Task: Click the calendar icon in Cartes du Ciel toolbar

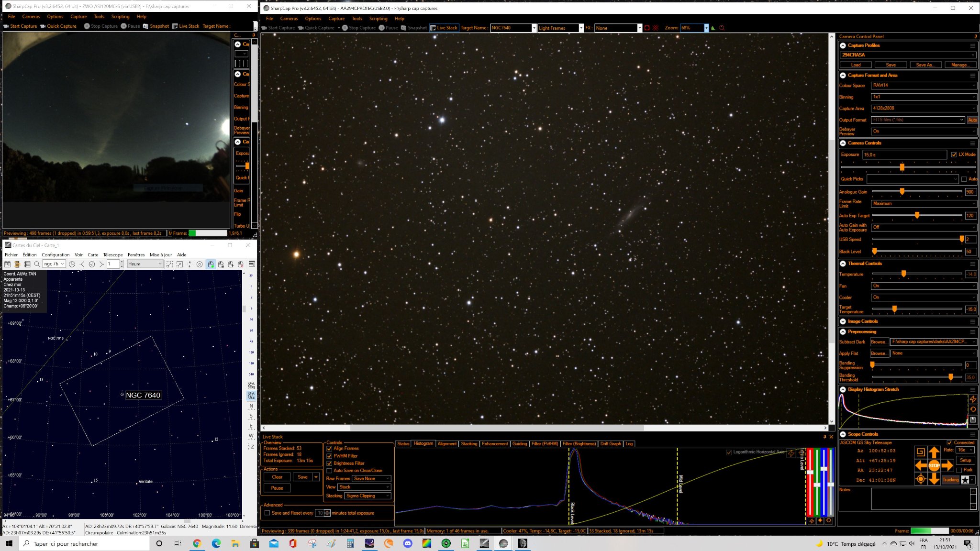Action: coord(7,264)
